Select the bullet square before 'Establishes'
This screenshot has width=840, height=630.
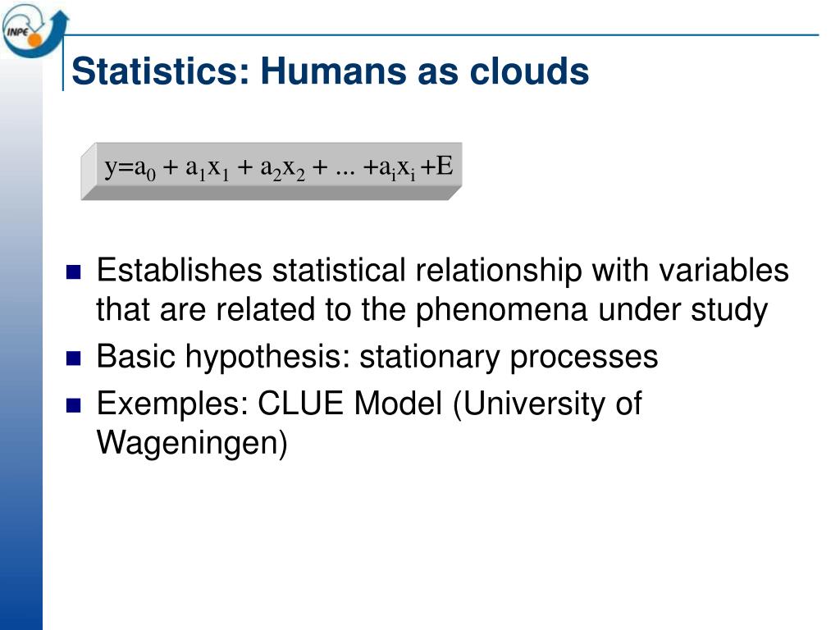(x=73, y=272)
